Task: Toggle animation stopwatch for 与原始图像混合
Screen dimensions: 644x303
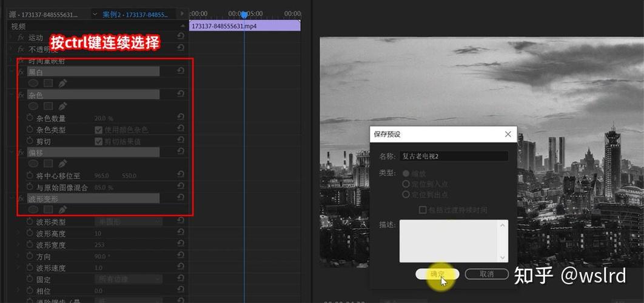Action: (30, 187)
